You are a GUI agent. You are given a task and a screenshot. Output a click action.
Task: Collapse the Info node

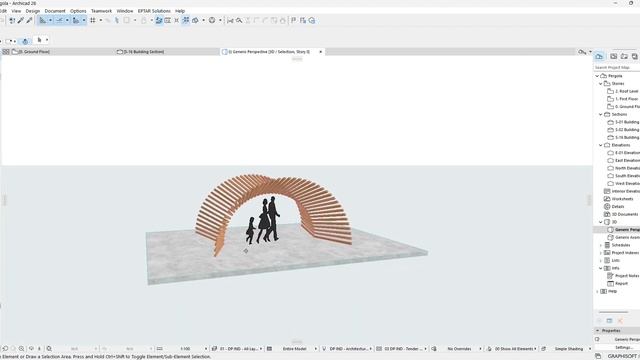click(600, 268)
